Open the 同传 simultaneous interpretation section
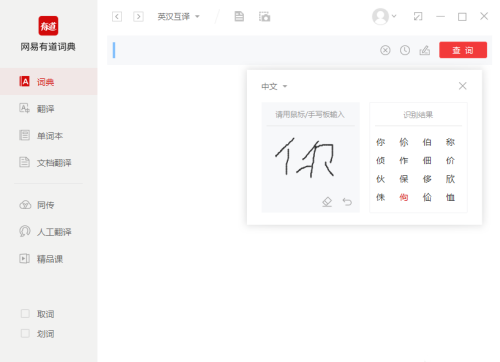500x362 pixels. (49, 205)
